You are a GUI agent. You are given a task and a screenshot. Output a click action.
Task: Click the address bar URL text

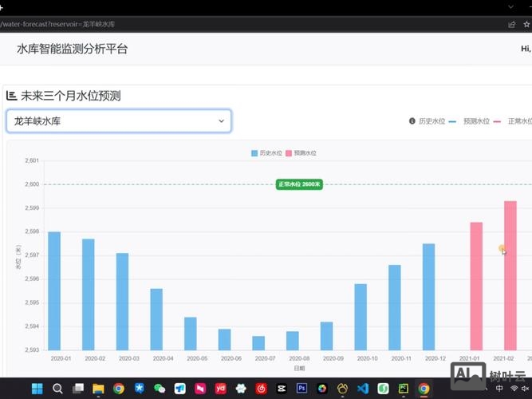[57, 25]
